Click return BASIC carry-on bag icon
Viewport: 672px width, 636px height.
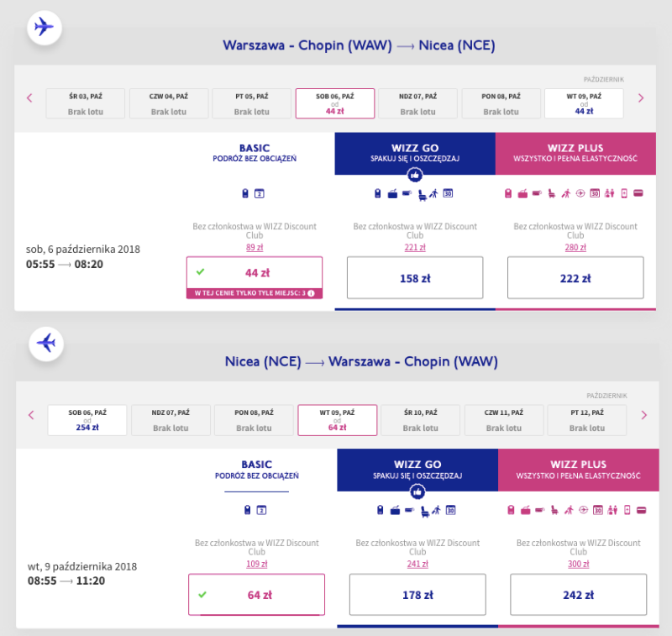[x=247, y=510]
